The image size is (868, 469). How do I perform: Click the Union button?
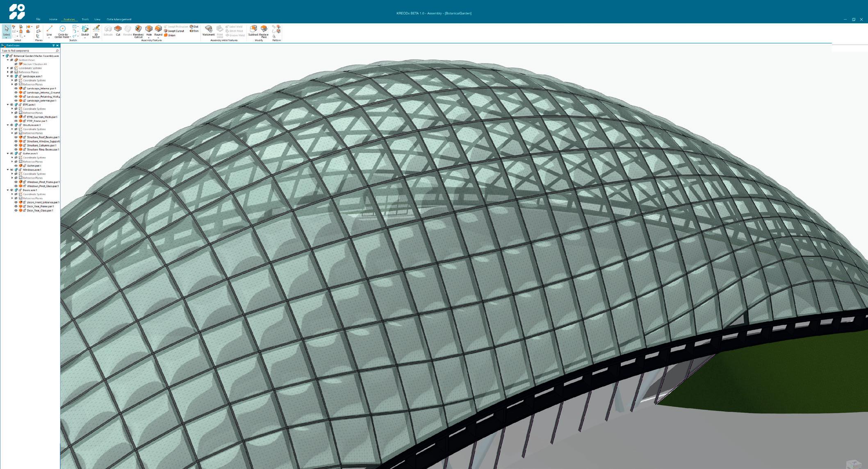tap(170, 35)
